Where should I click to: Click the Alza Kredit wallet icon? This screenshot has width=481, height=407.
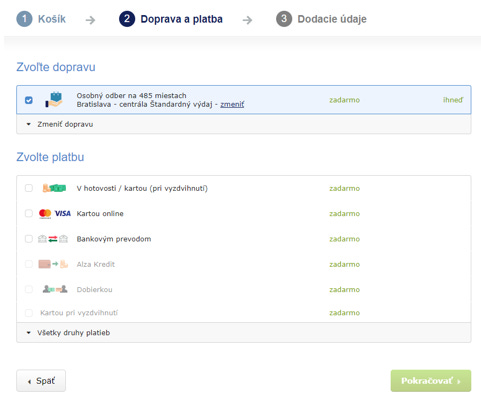point(53,264)
